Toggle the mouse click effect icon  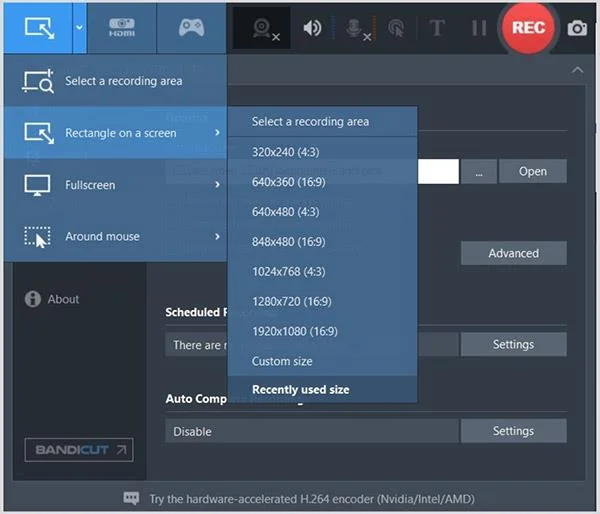[396, 28]
